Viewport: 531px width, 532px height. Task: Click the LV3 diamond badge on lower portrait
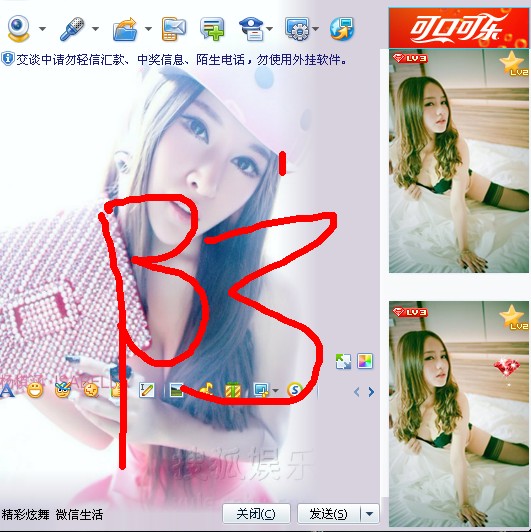(410, 312)
